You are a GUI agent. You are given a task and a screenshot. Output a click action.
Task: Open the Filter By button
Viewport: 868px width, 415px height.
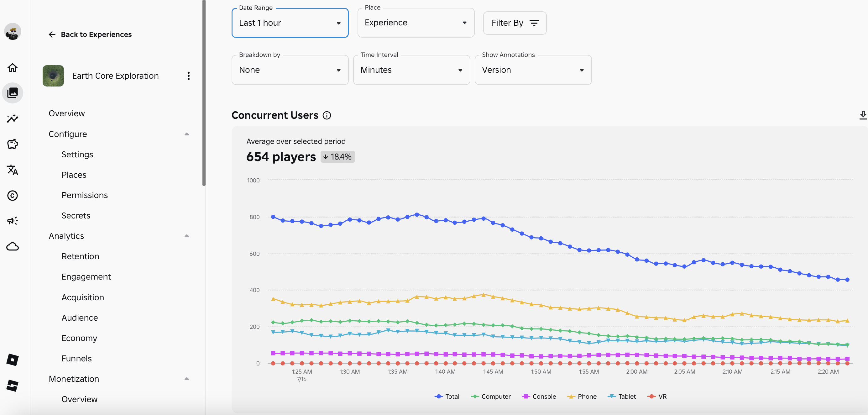tap(515, 23)
